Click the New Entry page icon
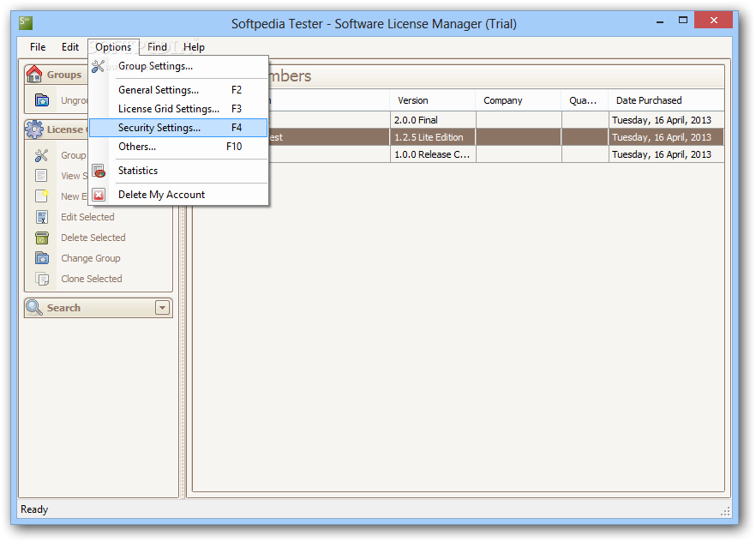 coord(41,196)
